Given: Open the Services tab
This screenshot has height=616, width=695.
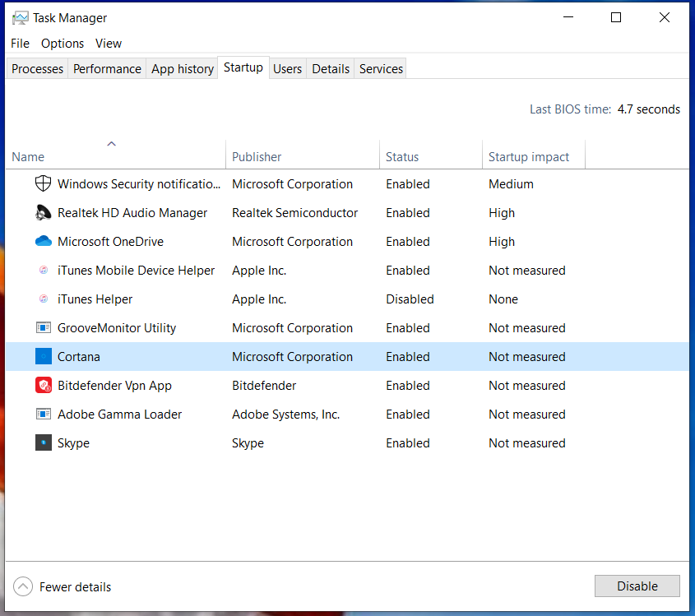Looking at the screenshot, I should click(380, 68).
